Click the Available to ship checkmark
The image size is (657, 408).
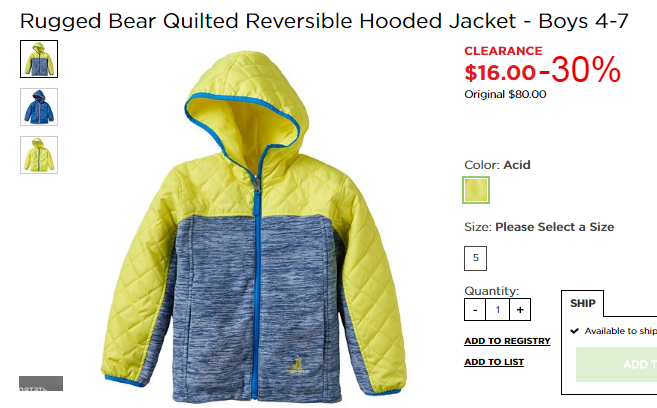coord(574,331)
